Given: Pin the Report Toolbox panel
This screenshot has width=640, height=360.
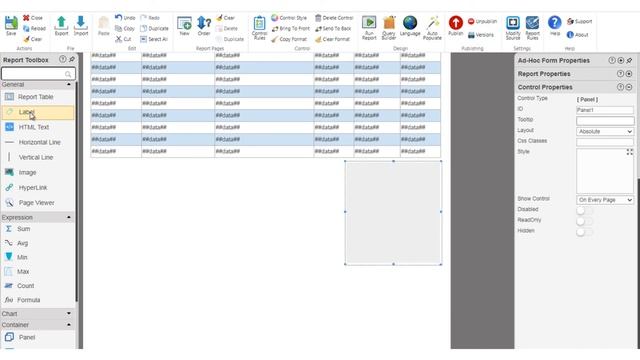Looking at the screenshot, I should 72,59.
